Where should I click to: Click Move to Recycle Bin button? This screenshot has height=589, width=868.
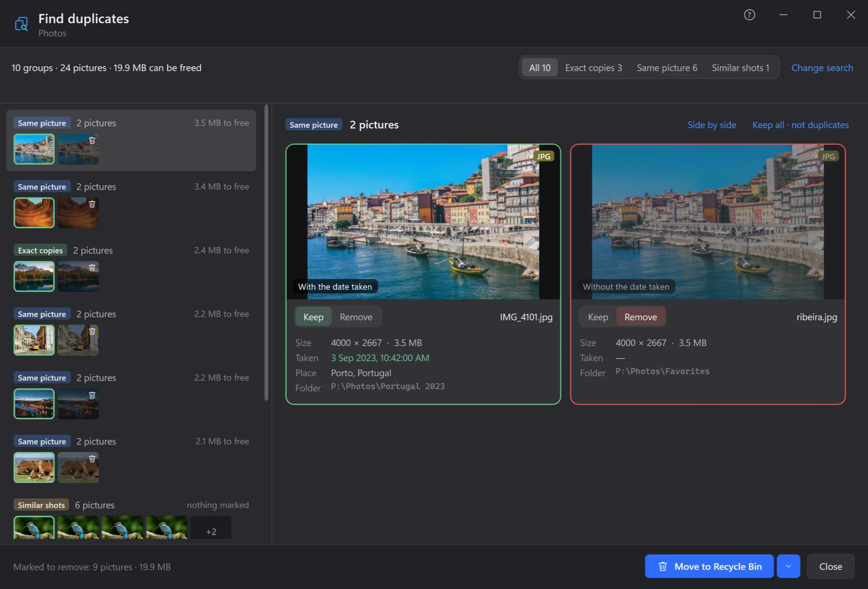coord(709,566)
